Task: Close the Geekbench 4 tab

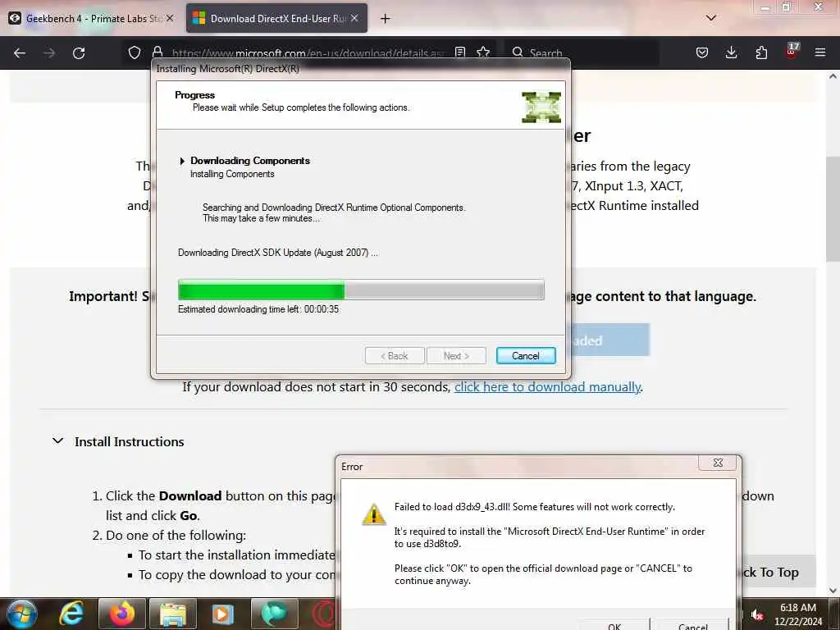Action: tap(170, 18)
